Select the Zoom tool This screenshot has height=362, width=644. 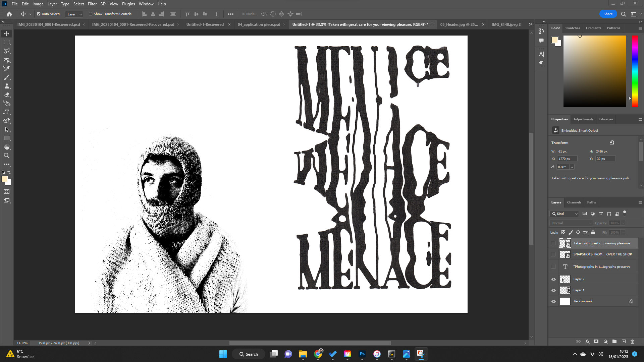[7, 155]
